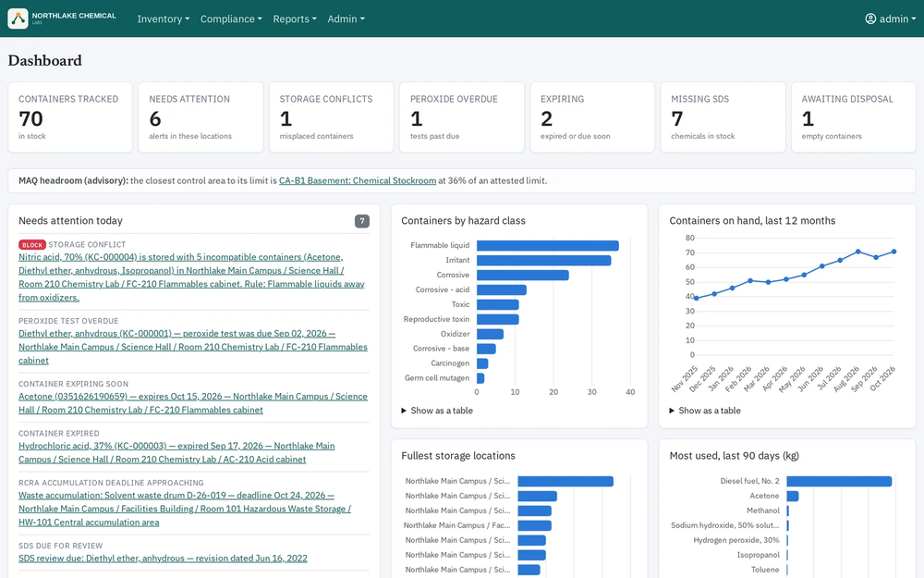Viewport: 924px width, 578px height.
Task: Click the Toxic hazard class bar
Action: [x=497, y=304]
